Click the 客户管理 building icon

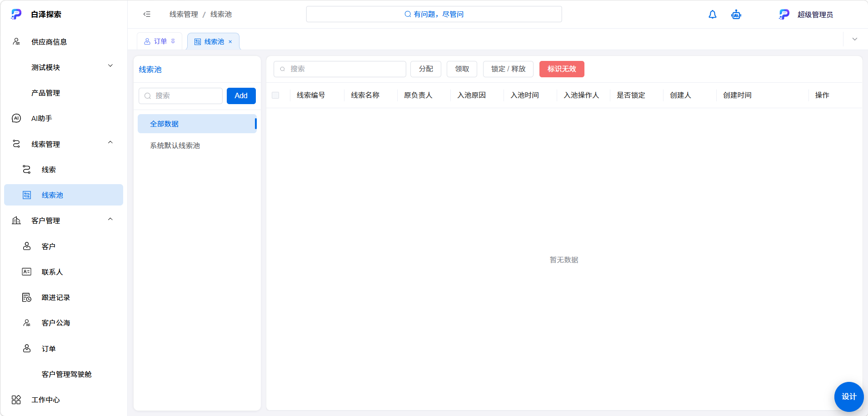click(x=16, y=221)
